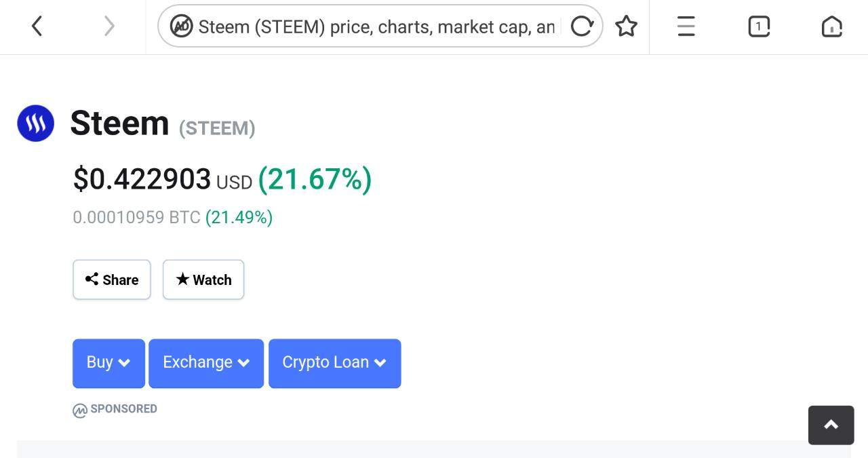The height and width of the screenshot is (458, 868).
Task: Open the tab switcher showing 1 tab
Action: click(759, 26)
